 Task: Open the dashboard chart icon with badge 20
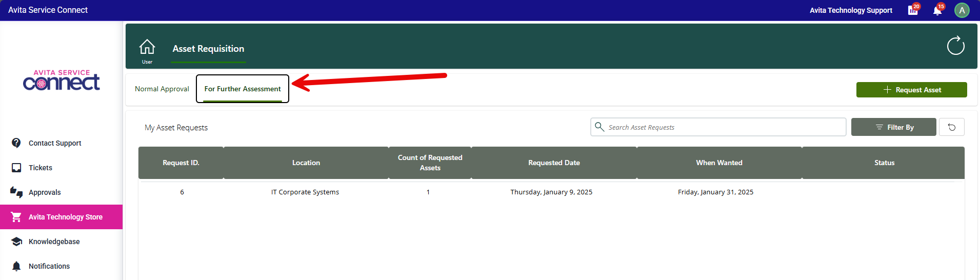(x=913, y=10)
